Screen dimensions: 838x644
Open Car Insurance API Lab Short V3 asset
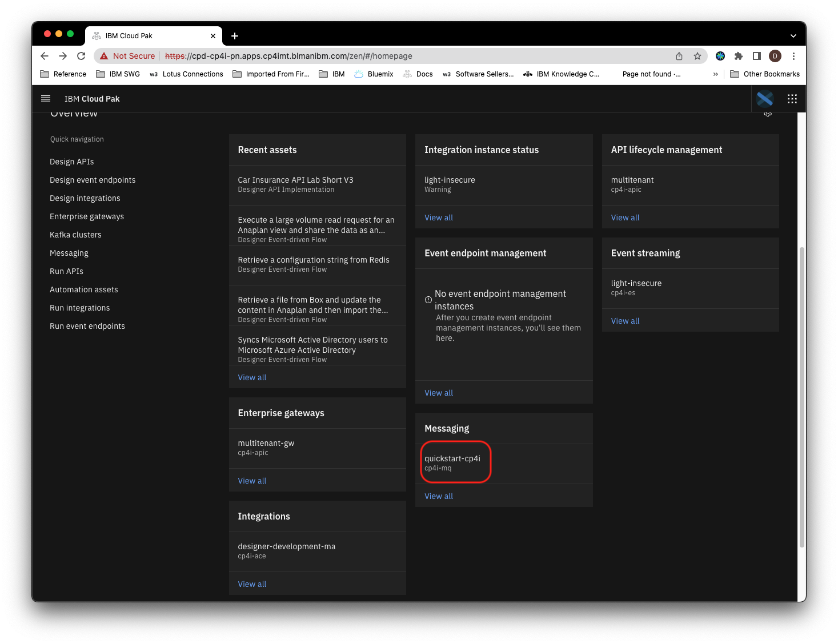(317, 185)
